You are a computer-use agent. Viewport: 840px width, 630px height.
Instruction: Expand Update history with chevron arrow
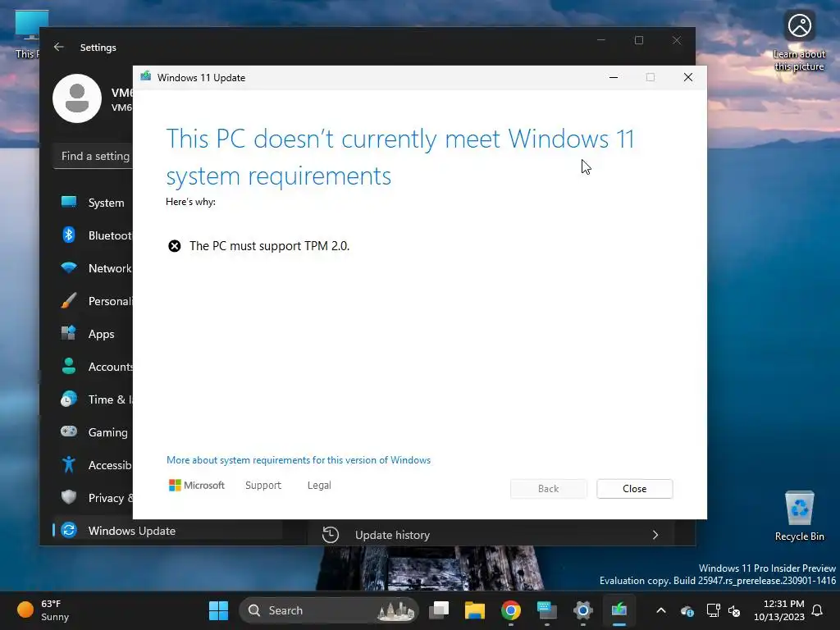tap(655, 535)
